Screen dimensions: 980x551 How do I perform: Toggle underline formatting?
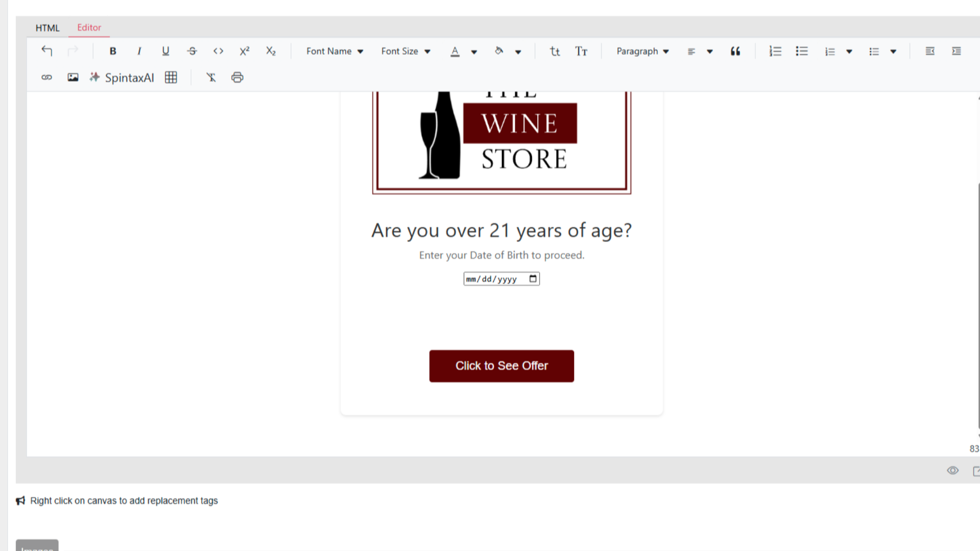tap(165, 51)
